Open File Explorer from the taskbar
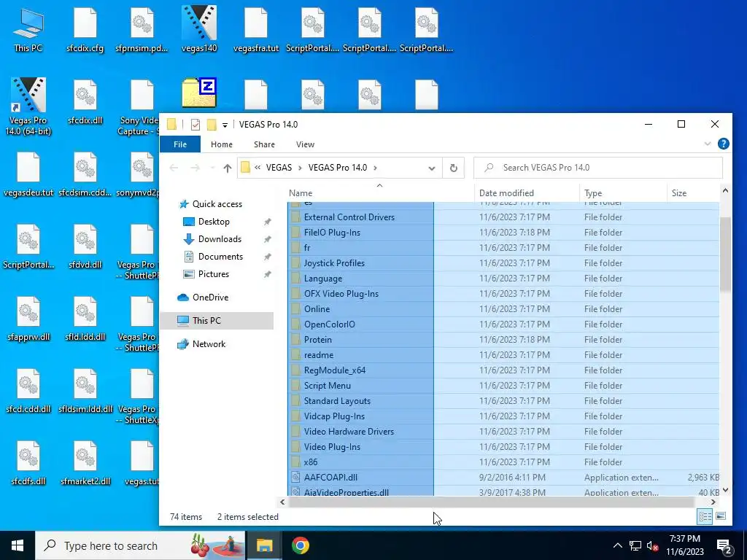 (x=264, y=545)
